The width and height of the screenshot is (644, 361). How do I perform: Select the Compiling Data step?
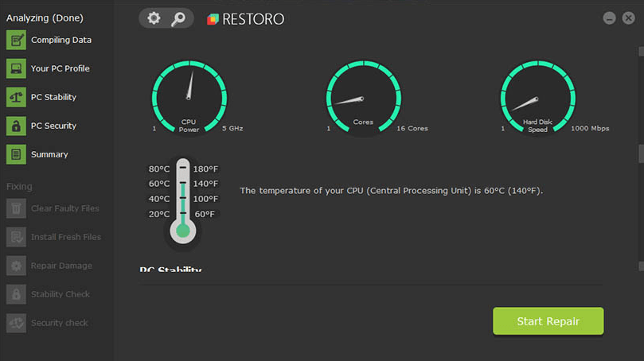tap(61, 40)
